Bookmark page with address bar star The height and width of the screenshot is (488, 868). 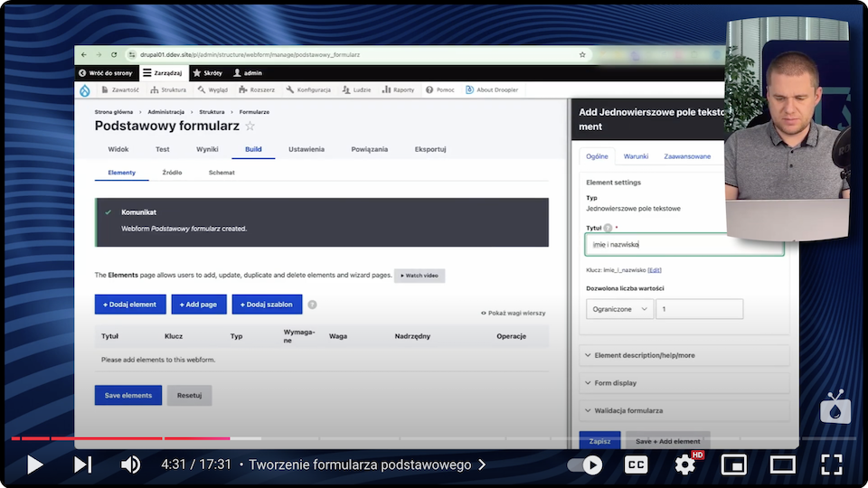[x=582, y=55]
